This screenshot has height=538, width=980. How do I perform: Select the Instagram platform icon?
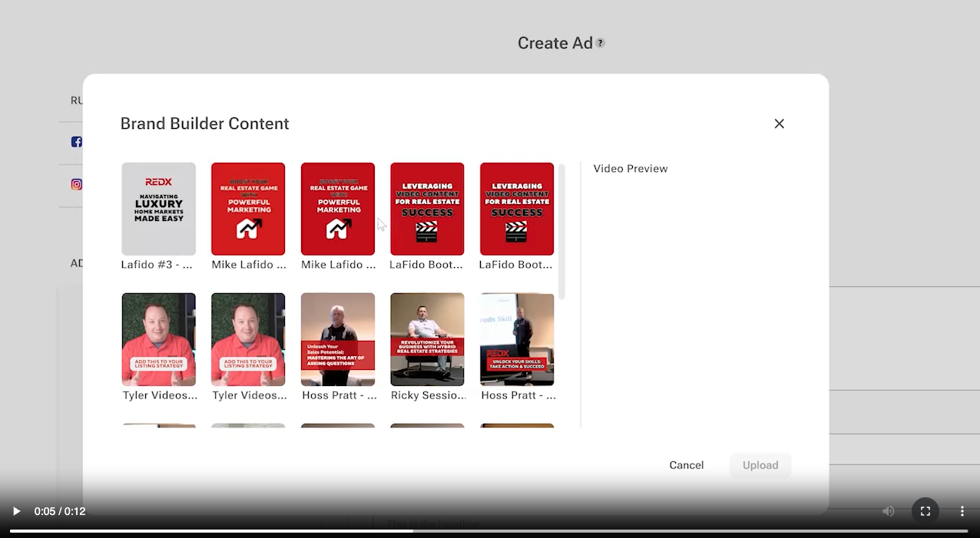point(77,184)
